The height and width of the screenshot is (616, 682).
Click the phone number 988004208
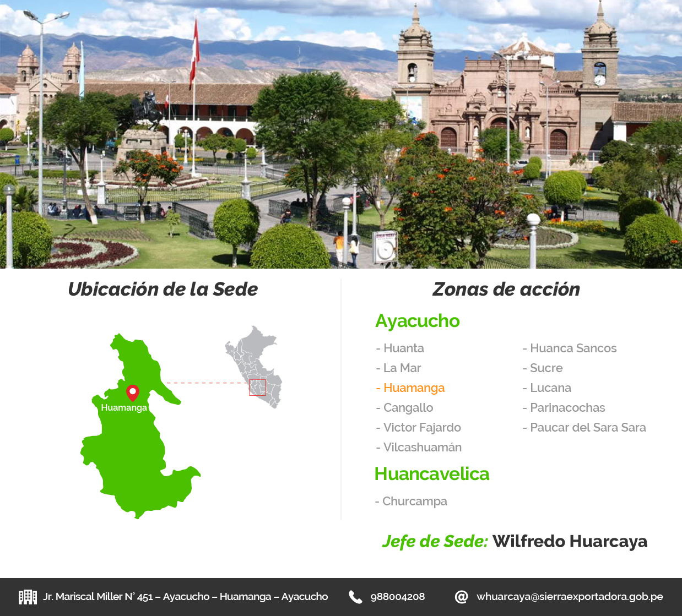tap(398, 597)
